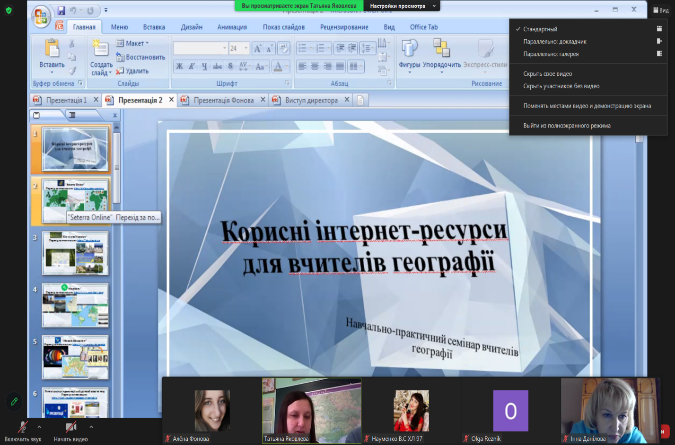Click the Удалить slide icon
The width and height of the screenshot is (675, 445).
tap(131, 71)
